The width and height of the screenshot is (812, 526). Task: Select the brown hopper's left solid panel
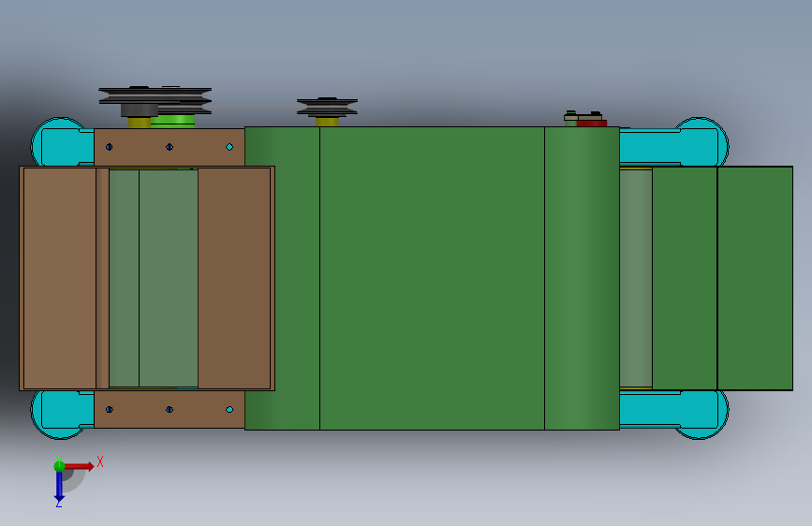[x=60, y=278]
